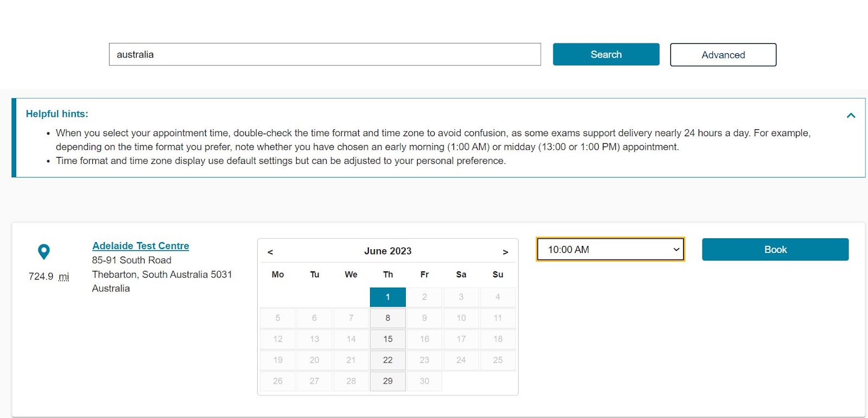
Task: Click the Search button
Action: [x=606, y=54]
